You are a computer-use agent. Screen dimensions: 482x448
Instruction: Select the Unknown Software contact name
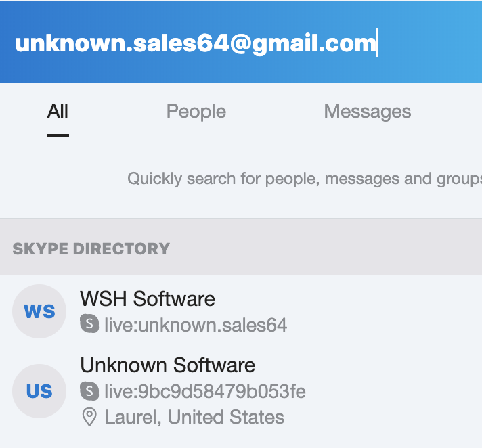click(x=168, y=365)
